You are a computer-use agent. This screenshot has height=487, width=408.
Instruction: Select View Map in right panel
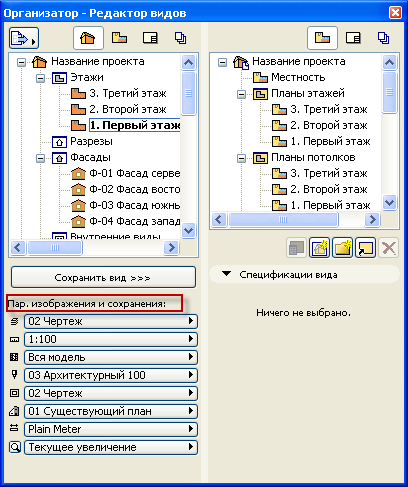pos(322,38)
